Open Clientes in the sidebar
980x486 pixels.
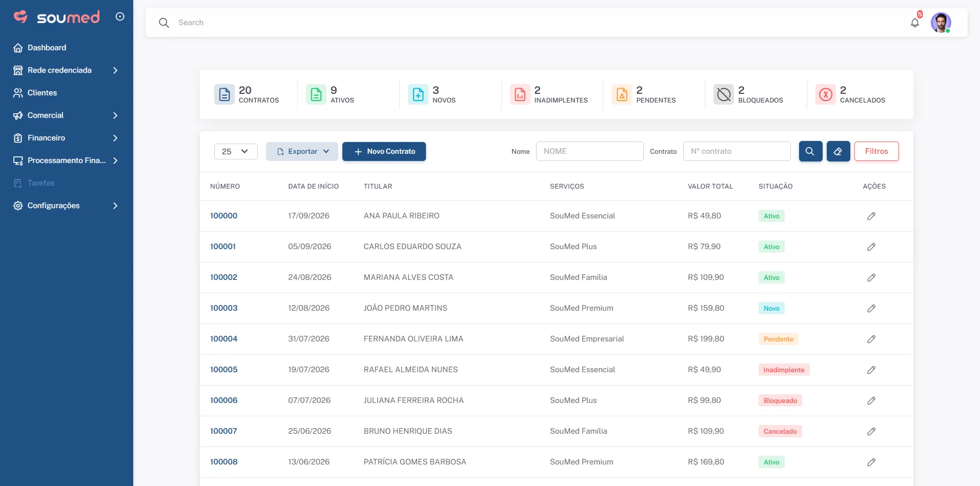67,93
